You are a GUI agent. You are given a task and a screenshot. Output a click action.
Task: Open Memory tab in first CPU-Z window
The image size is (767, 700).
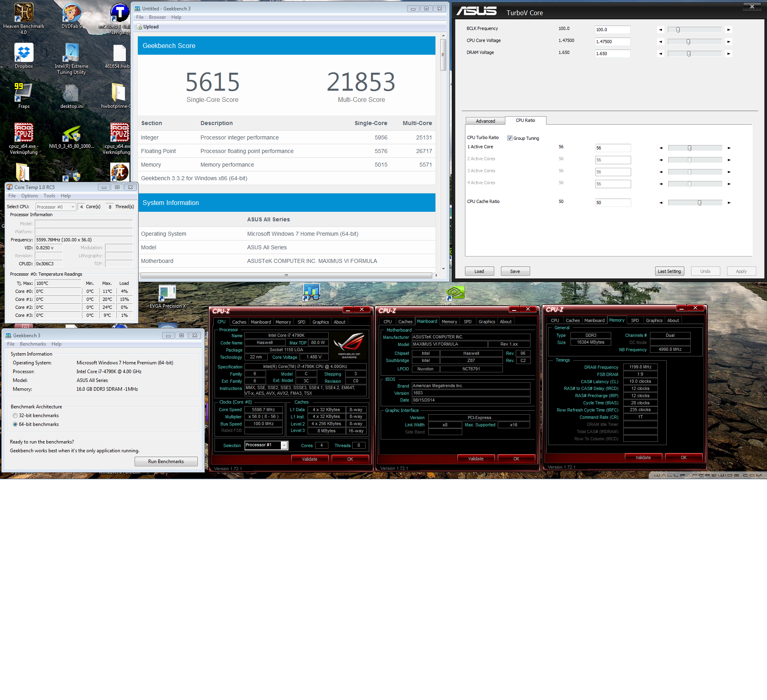pyautogui.click(x=283, y=322)
